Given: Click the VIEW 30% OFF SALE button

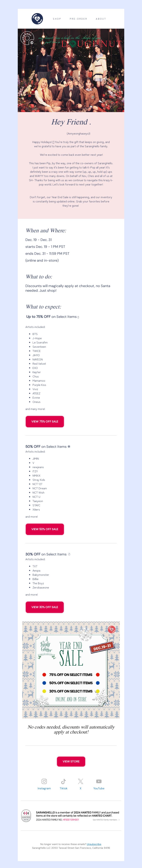Looking at the screenshot, I should [45, 607].
